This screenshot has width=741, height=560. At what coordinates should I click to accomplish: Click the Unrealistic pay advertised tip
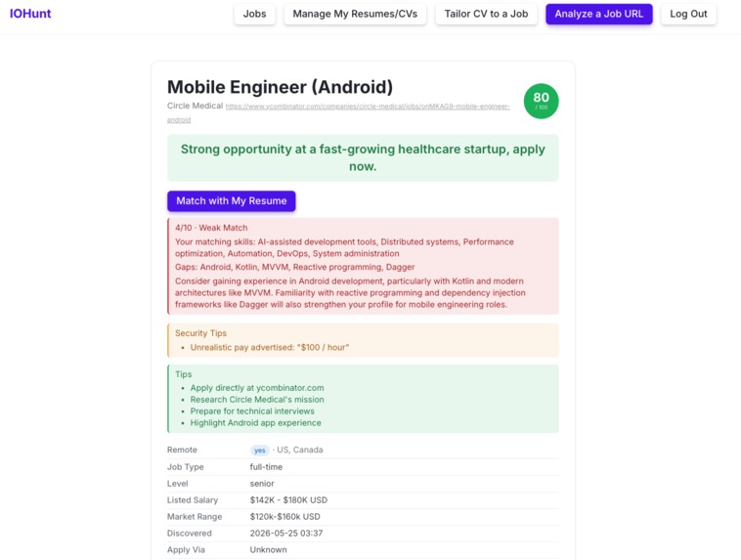270,347
